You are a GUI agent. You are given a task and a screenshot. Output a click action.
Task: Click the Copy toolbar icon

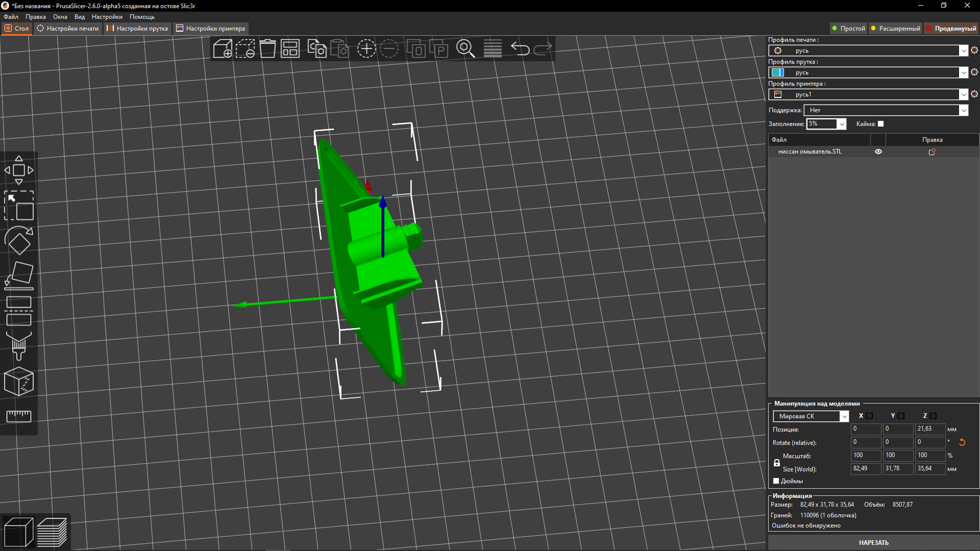point(316,49)
